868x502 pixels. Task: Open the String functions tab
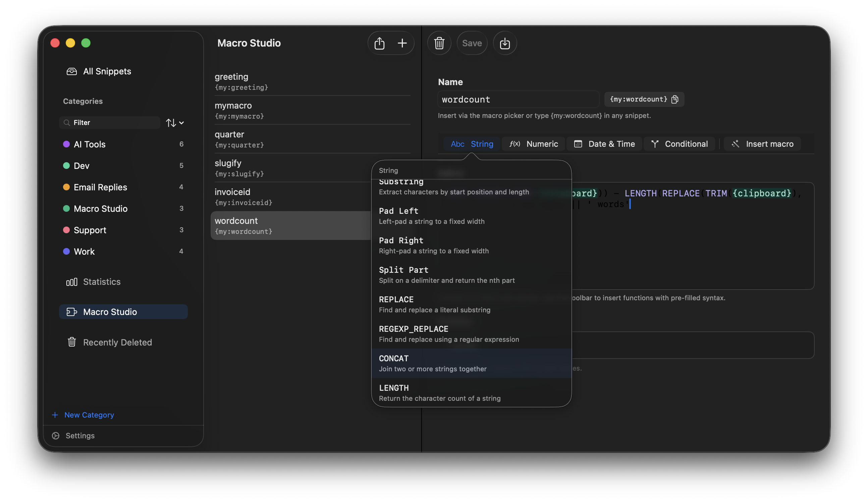pos(472,144)
